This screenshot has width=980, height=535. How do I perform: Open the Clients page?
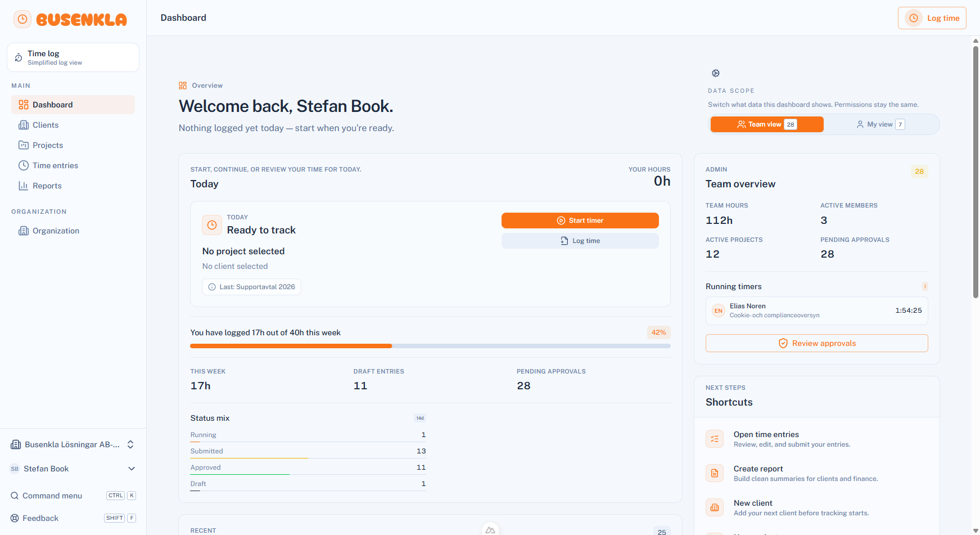pyautogui.click(x=73, y=125)
